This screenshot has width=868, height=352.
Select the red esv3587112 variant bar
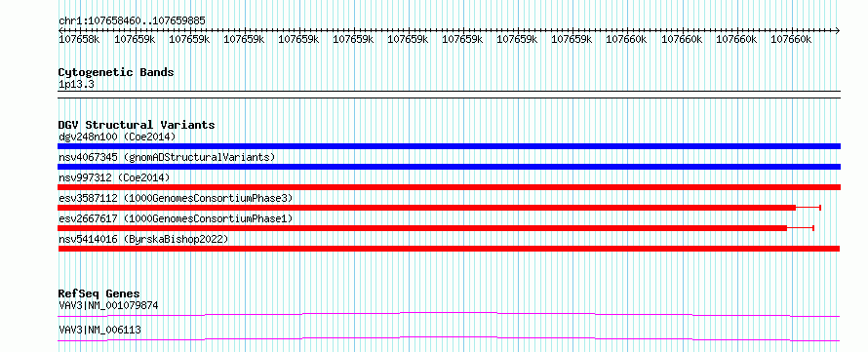tap(427, 208)
